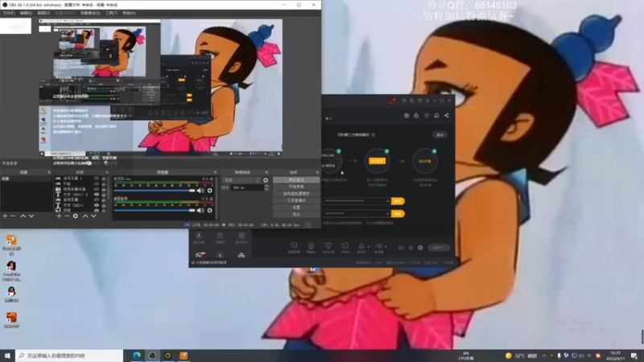Switch to OBS via its taskbar icon
Image resolution: width=644 pixels, height=362 pixels.
(152, 356)
